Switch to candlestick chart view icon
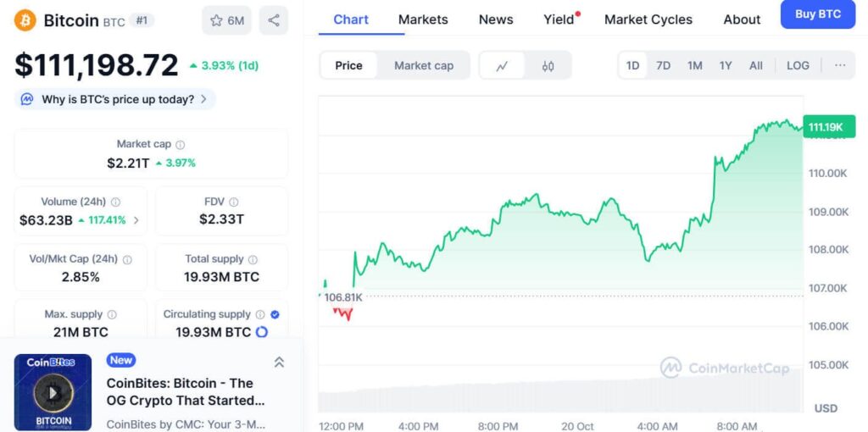 548,65
